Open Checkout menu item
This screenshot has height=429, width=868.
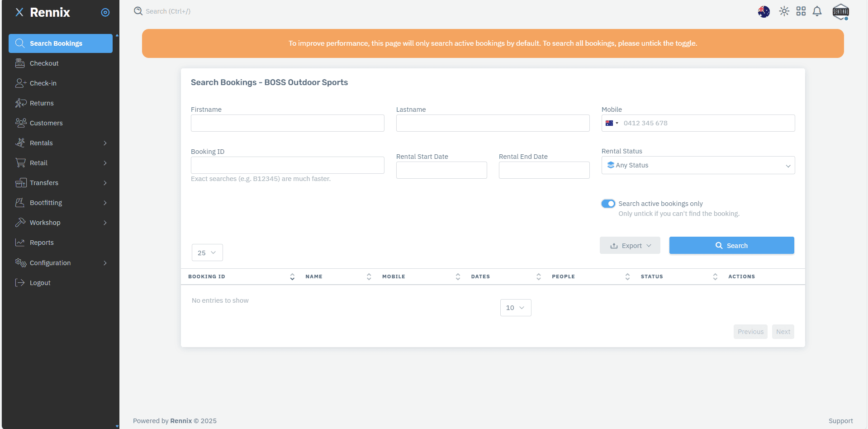[61, 63]
